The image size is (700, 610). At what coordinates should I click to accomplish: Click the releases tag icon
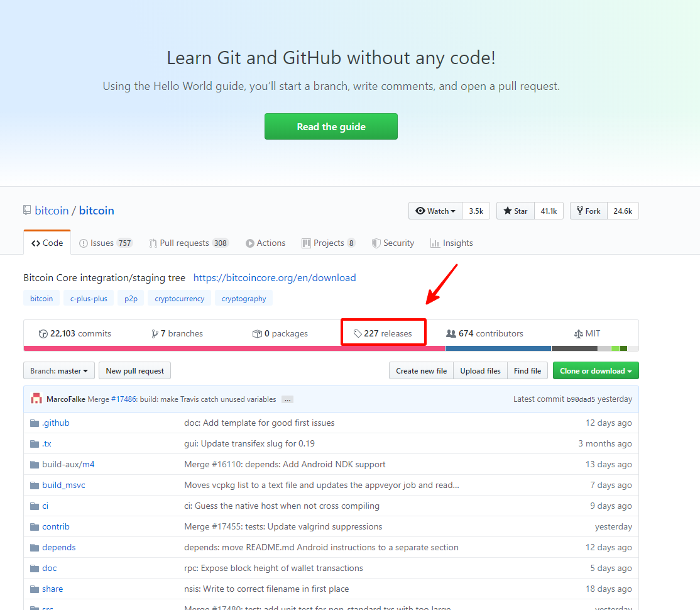pyautogui.click(x=358, y=333)
